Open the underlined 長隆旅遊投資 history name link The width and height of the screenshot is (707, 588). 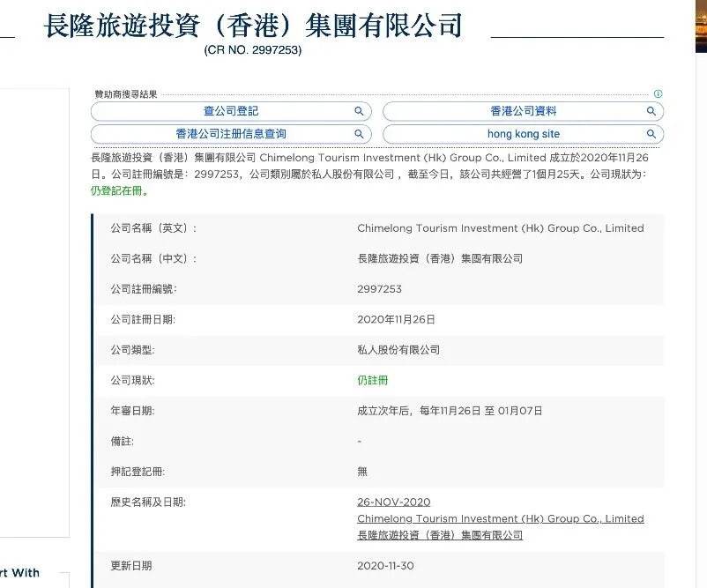click(x=439, y=535)
